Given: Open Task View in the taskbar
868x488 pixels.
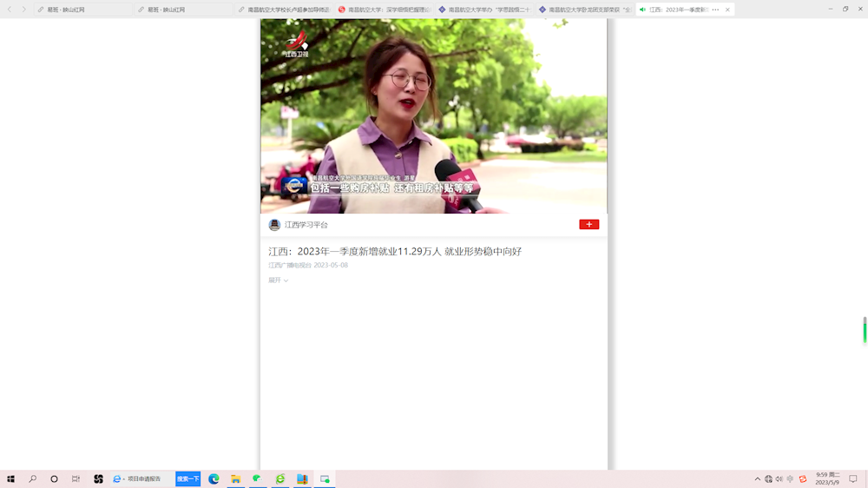Looking at the screenshot, I should tap(76, 478).
